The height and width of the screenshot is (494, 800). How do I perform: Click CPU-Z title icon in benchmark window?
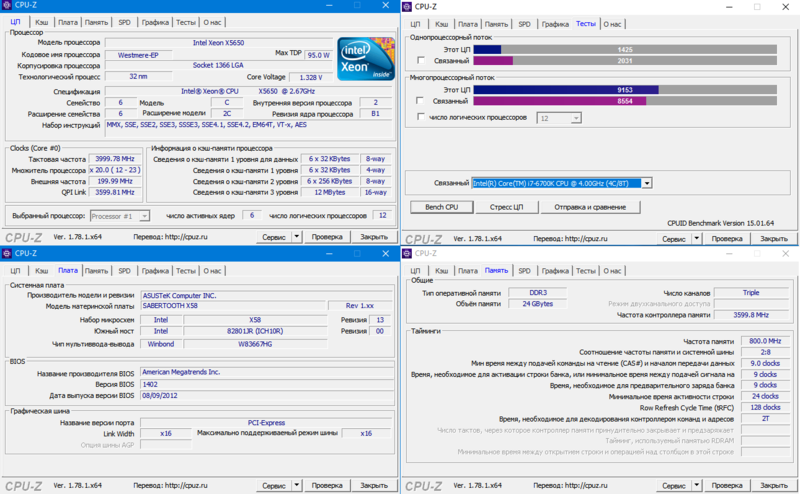pos(408,6)
